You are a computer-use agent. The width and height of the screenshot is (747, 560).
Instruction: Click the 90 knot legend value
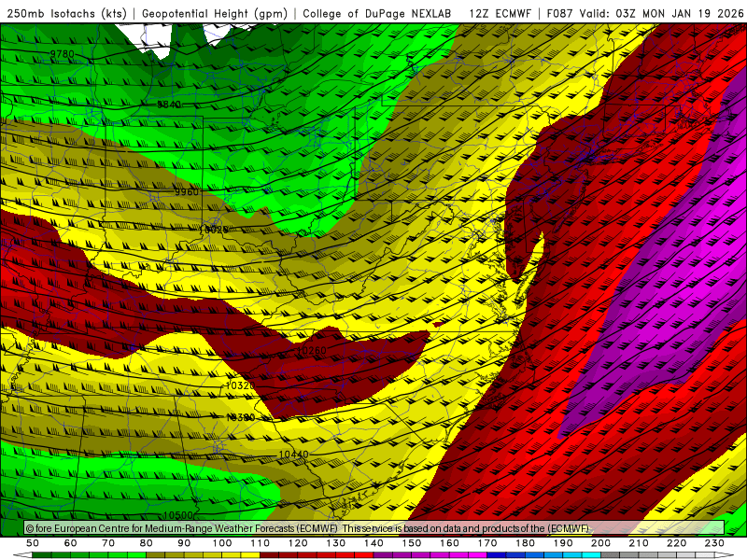coord(184,543)
